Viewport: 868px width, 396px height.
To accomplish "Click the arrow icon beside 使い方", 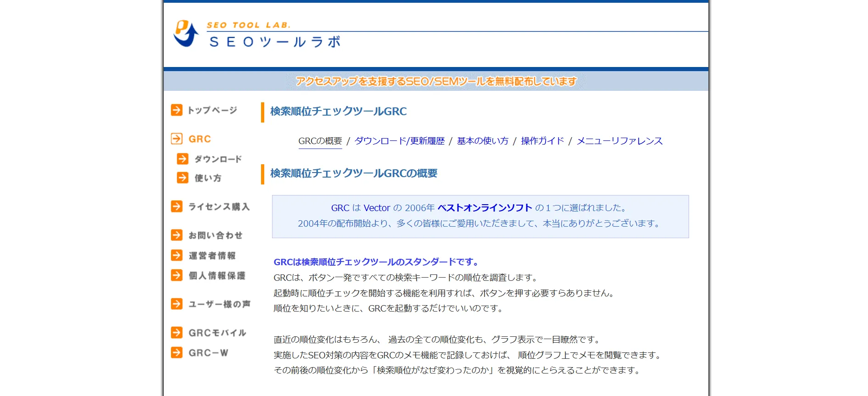I will click(183, 178).
